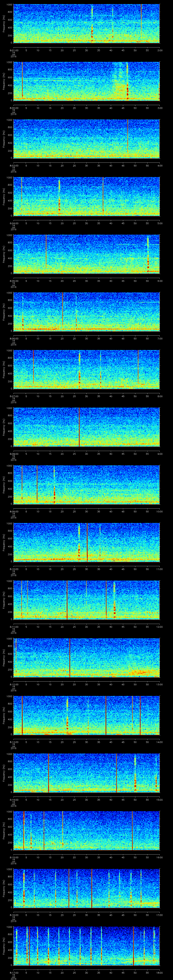173x980 pixels.
Task: Click the 8:16:00 start time label
Action: pyautogui.click(x=14, y=915)
